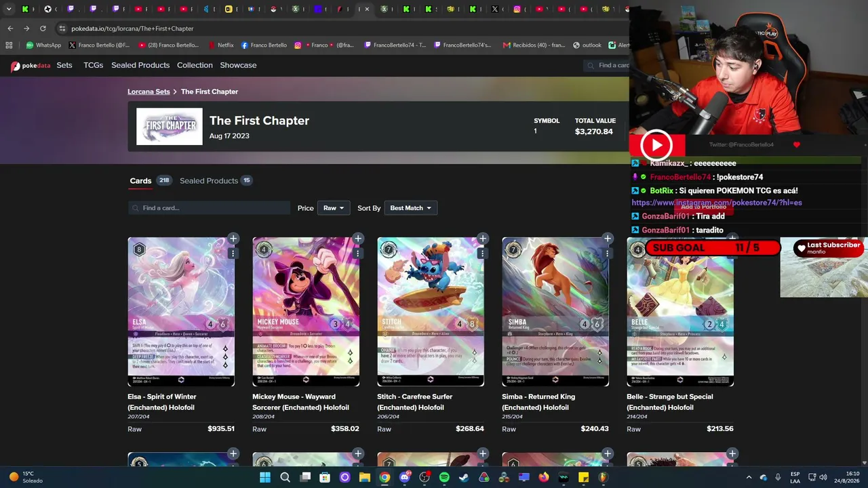Click the ESP LAA language indicator
The image size is (868, 488).
[795, 477]
